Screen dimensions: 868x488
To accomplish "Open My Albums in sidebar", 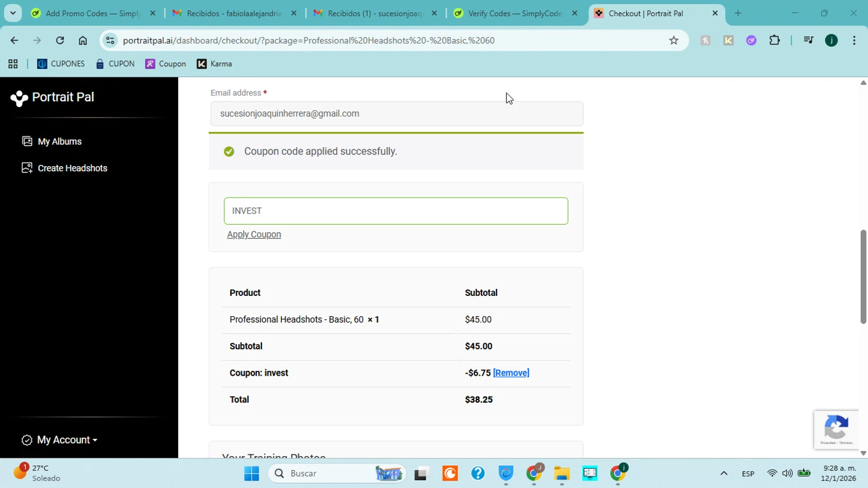I will point(60,141).
